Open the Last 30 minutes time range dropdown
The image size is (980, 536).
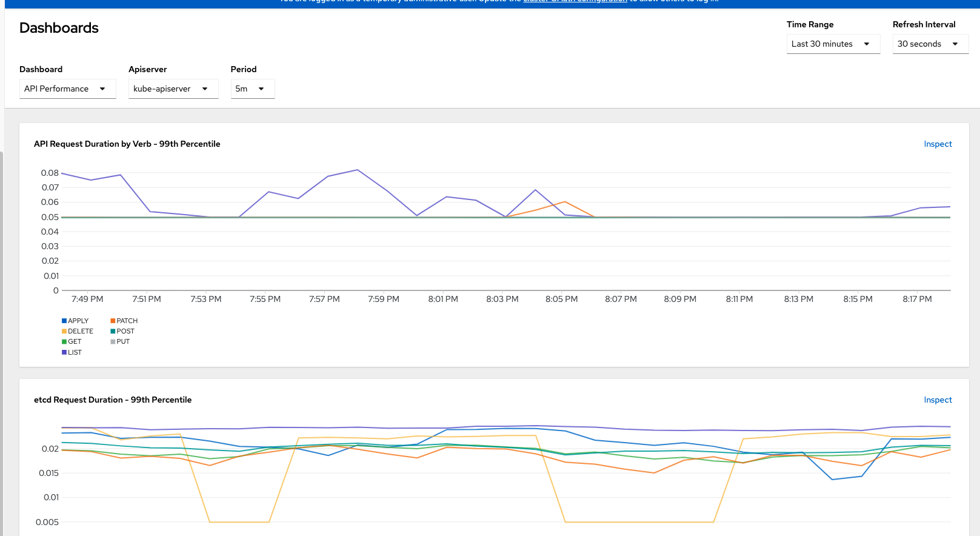[832, 44]
